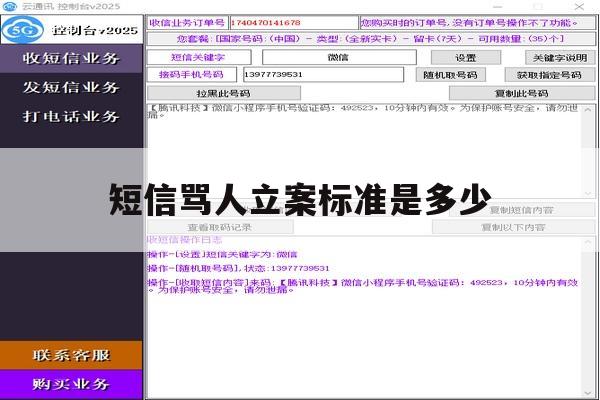Click the 短信关键字 input containing 微信
The width and height of the screenshot is (600, 400).
pyautogui.click(x=339, y=57)
